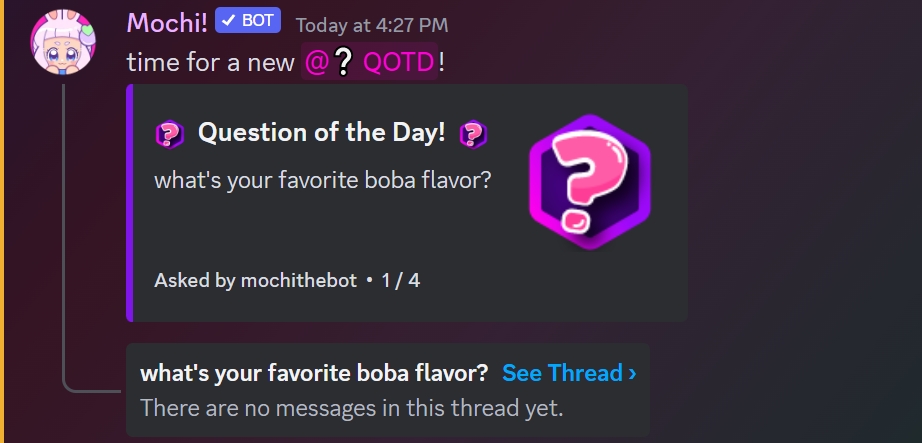Click the right question emoji after embed title
Viewport: 922px width, 443px height.
tap(473, 133)
